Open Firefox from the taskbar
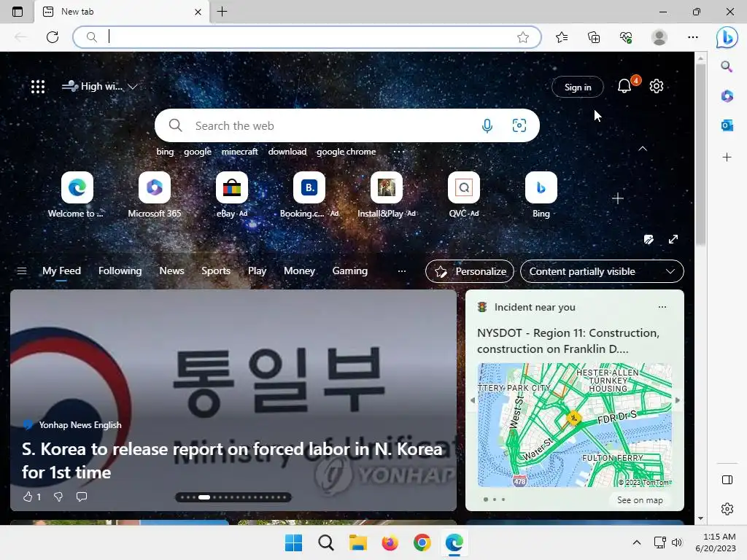The height and width of the screenshot is (560, 747). click(x=390, y=542)
